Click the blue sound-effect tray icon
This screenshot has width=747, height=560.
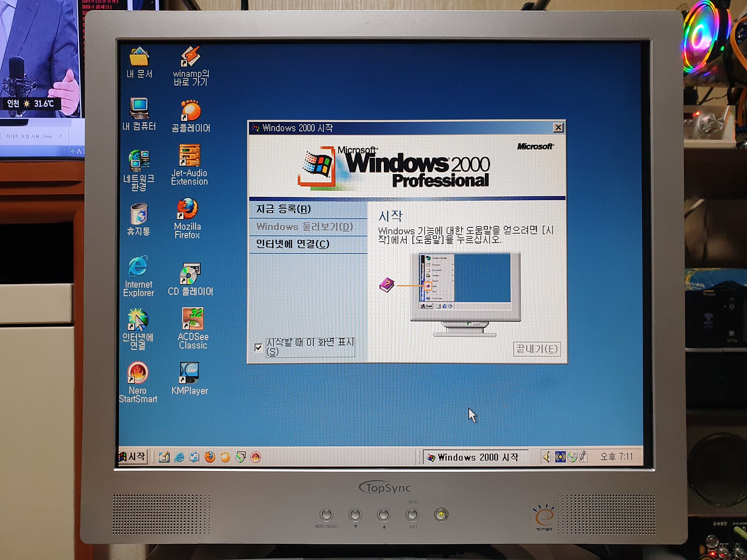pyautogui.click(x=560, y=456)
